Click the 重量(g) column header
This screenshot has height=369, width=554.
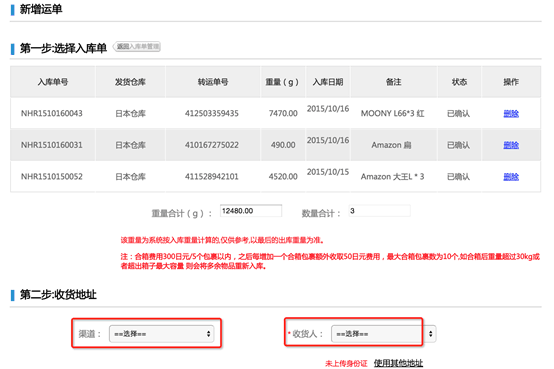(282, 82)
